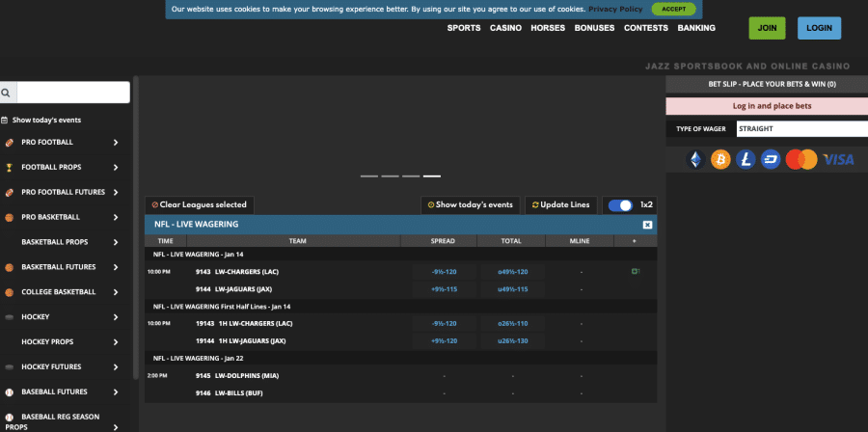This screenshot has height=432, width=868.
Task: Select Jaguars spread +9½-115
Action: [444, 289]
